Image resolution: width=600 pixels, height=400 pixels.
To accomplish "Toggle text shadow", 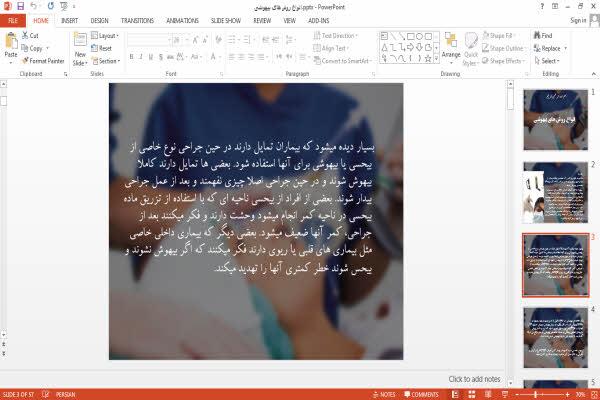I will (161, 57).
